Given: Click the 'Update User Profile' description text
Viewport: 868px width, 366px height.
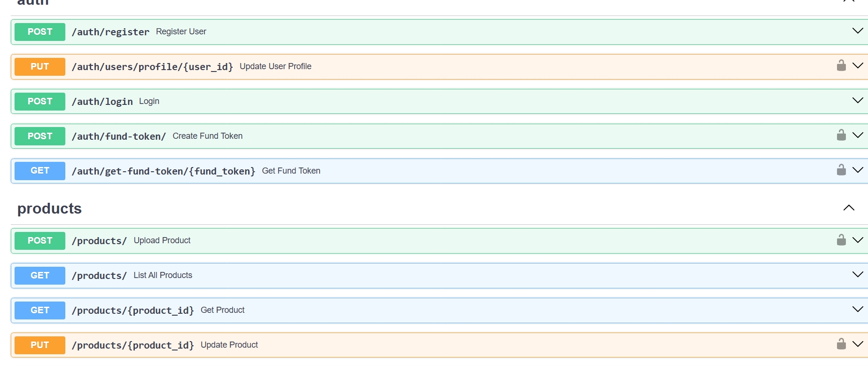Looking at the screenshot, I should pos(275,66).
